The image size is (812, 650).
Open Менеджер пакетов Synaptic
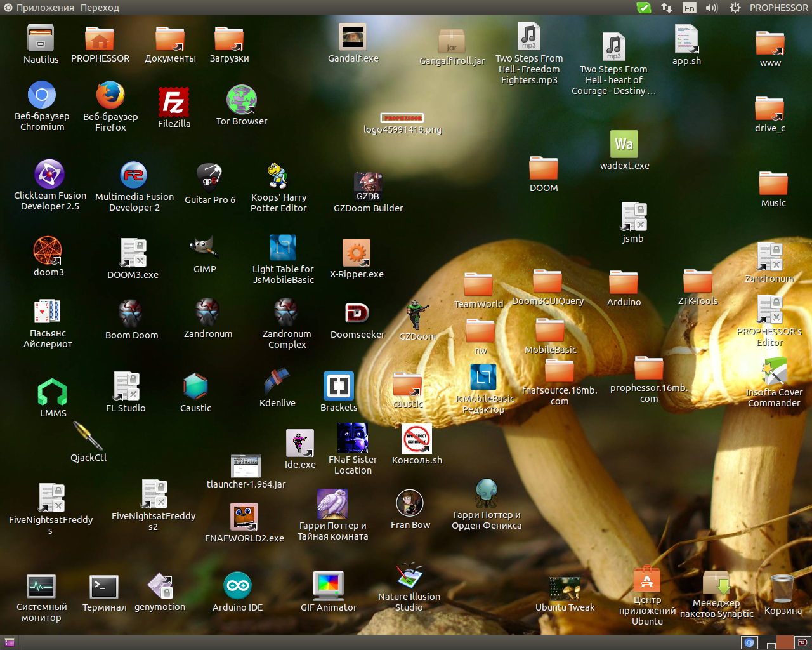716,583
